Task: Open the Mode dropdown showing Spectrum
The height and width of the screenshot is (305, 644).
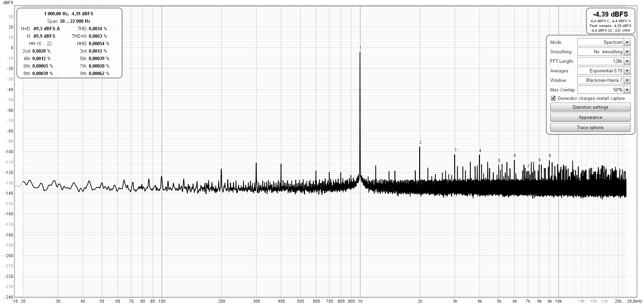Action: tap(604, 42)
